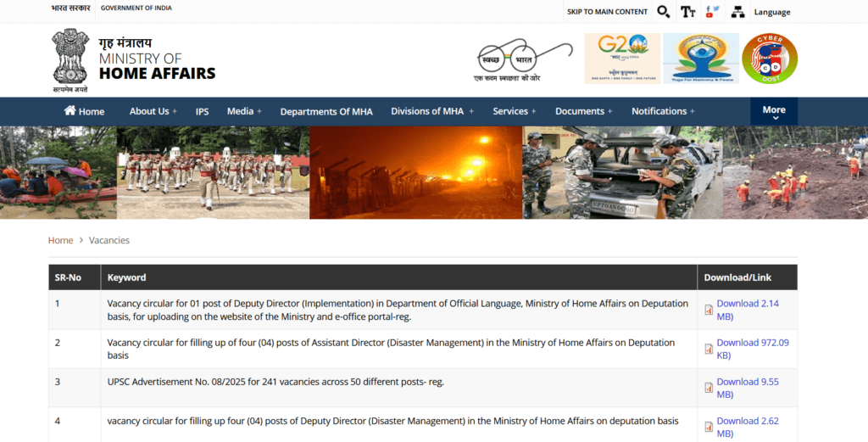868x442 pixels.
Task: Click serial number 2 cell
Action: coord(75,349)
